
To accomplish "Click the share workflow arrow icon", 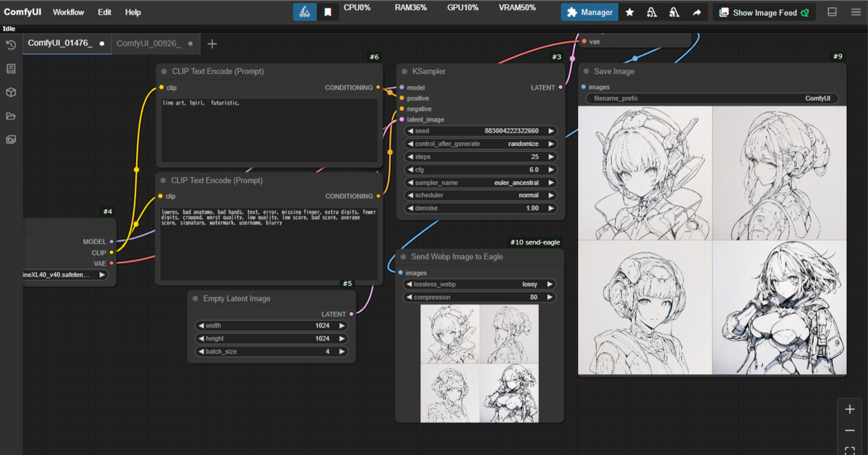I will tap(697, 12).
